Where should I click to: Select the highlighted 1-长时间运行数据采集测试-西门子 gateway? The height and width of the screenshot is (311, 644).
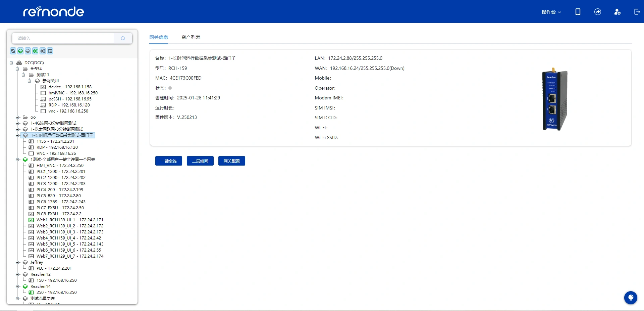[x=62, y=135]
